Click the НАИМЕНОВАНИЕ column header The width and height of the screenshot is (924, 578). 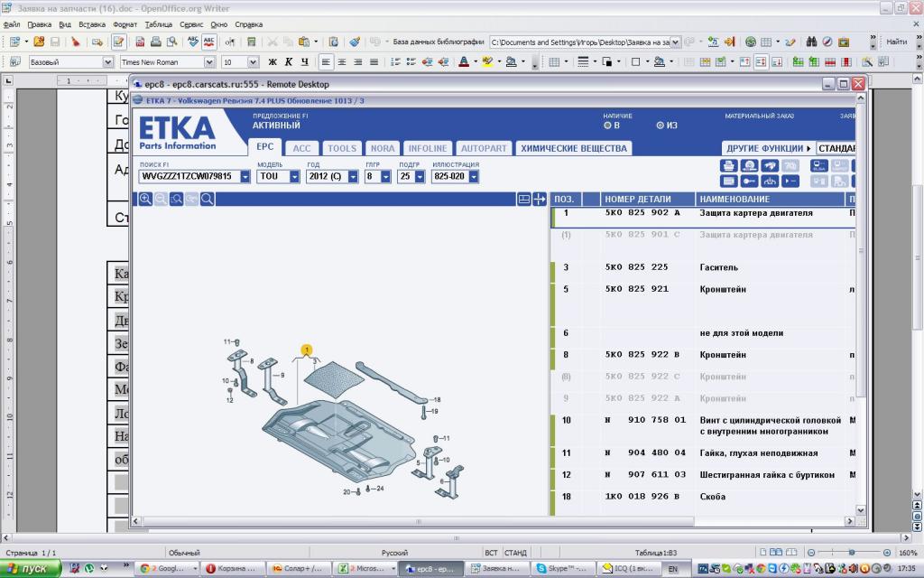coord(771,200)
